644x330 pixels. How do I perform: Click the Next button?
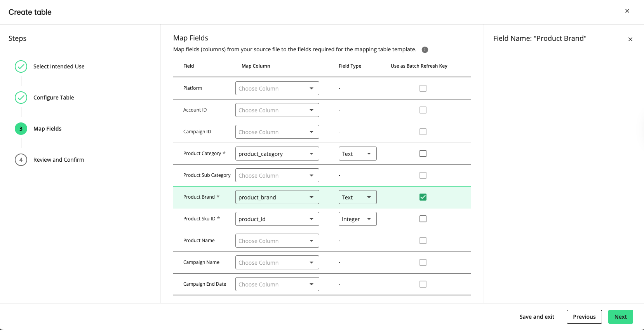(x=620, y=317)
